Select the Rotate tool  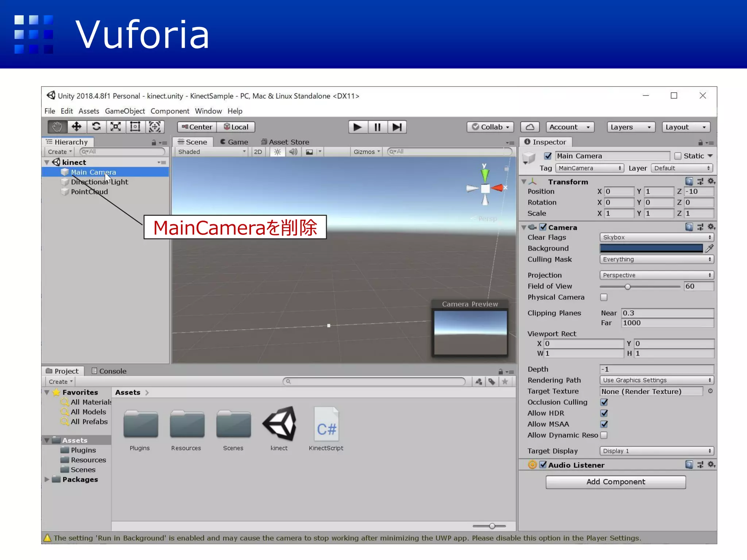click(x=96, y=127)
